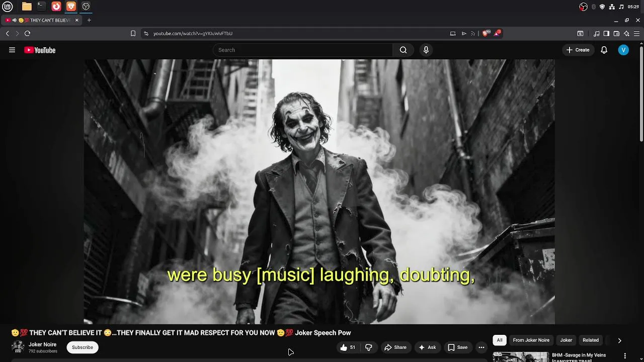The height and width of the screenshot is (362, 644).
Task: Show more filter chips with arrow
Action: pyautogui.click(x=619, y=340)
